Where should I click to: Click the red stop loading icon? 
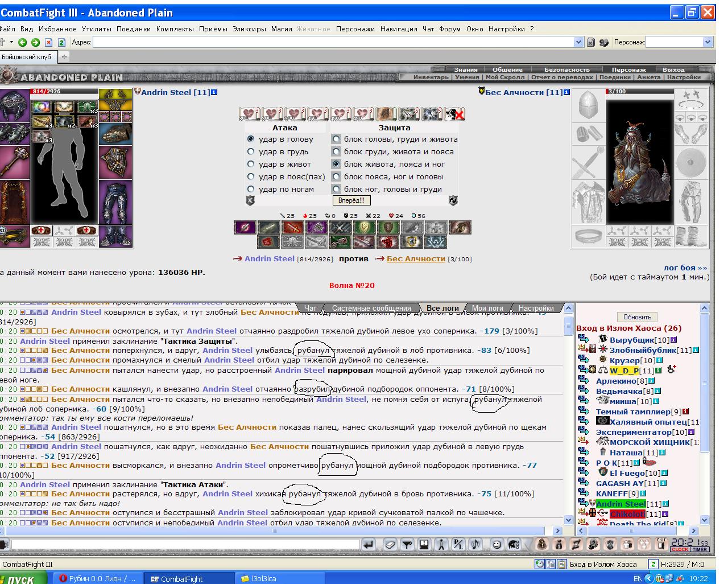tap(48, 42)
